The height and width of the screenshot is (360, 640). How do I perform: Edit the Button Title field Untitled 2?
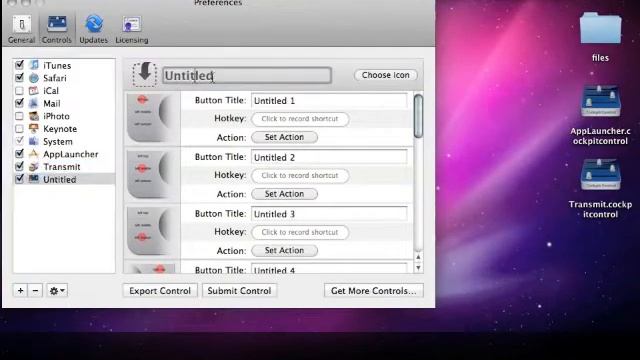[329, 158]
